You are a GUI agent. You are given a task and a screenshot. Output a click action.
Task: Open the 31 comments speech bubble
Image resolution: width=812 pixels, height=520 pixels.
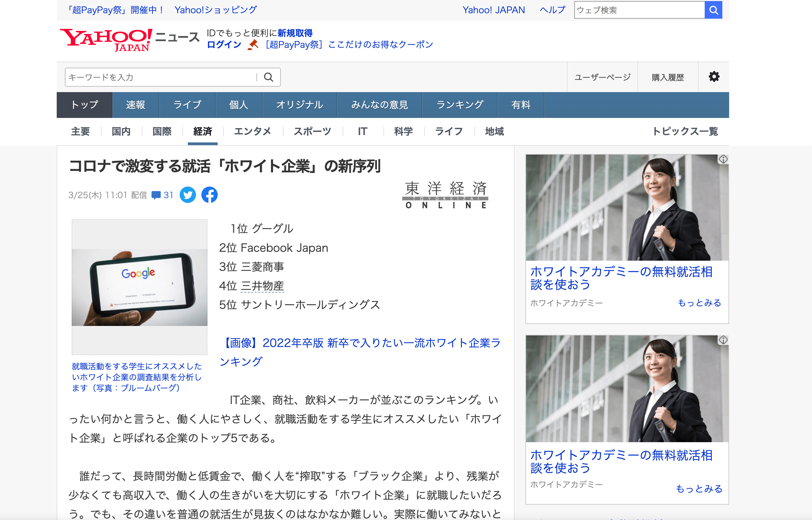162,195
